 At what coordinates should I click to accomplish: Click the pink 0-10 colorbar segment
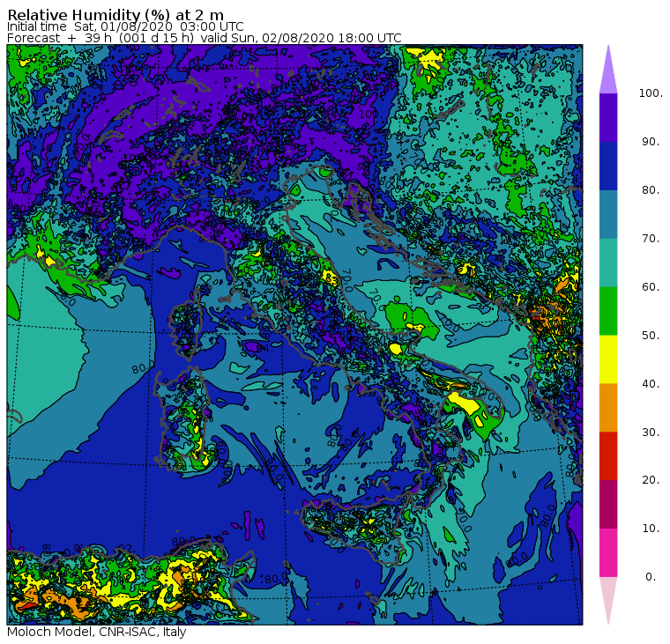pyautogui.click(x=608, y=552)
